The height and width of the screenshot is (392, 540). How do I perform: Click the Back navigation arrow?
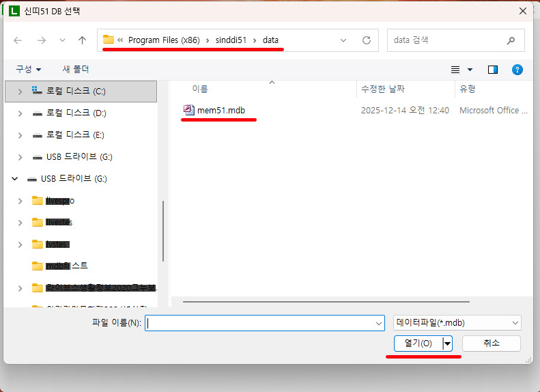pyautogui.click(x=18, y=40)
